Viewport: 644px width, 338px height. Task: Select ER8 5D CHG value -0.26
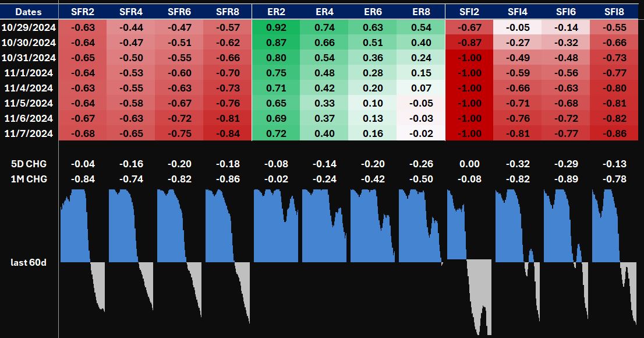coord(421,164)
